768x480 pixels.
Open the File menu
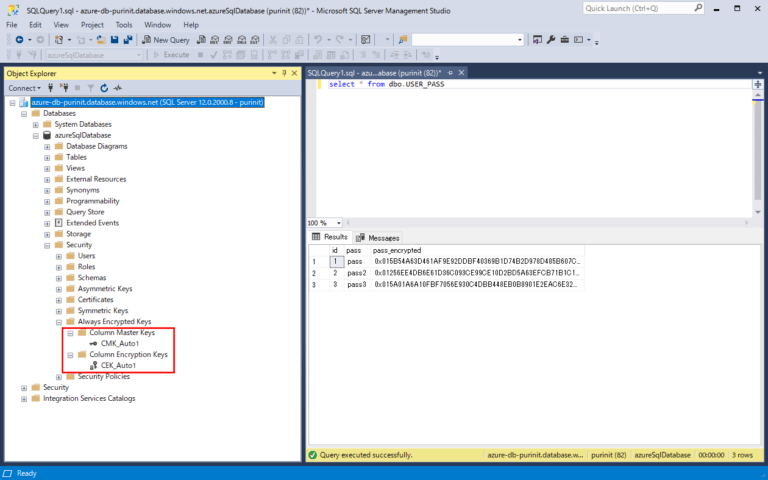(11, 24)
